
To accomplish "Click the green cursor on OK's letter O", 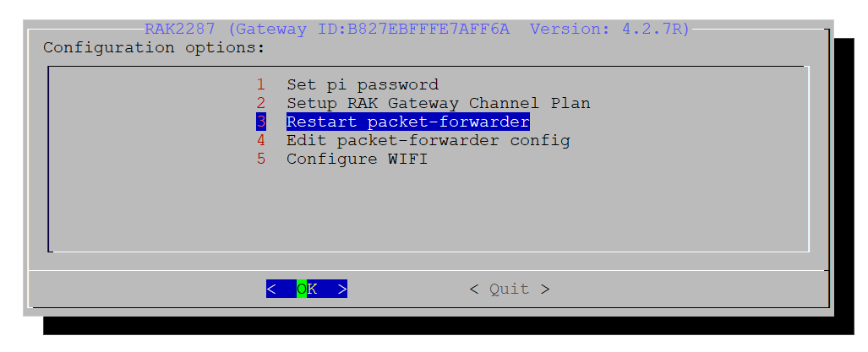I will tap(302, 289).
